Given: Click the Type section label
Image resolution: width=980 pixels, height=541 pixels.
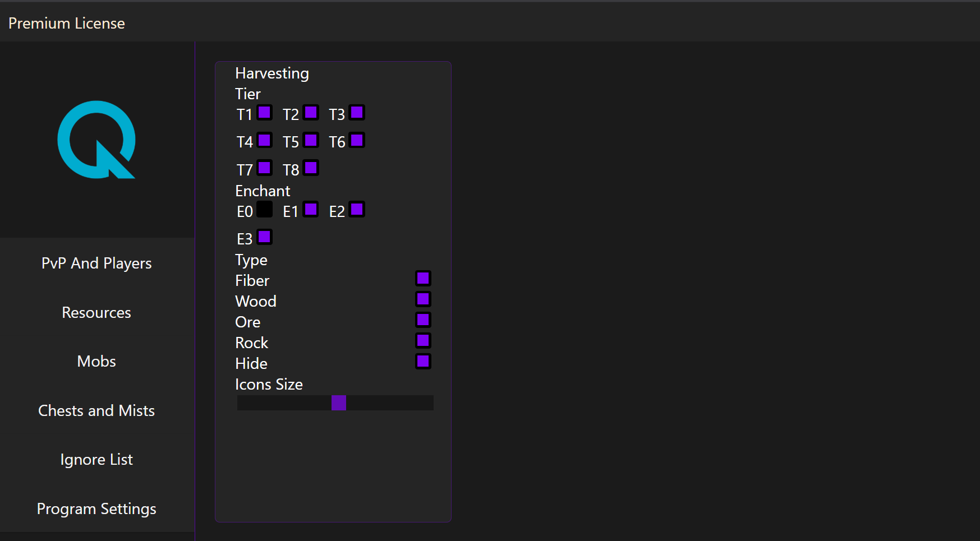Looking at the screenshot, I should (x=251, y=260).
